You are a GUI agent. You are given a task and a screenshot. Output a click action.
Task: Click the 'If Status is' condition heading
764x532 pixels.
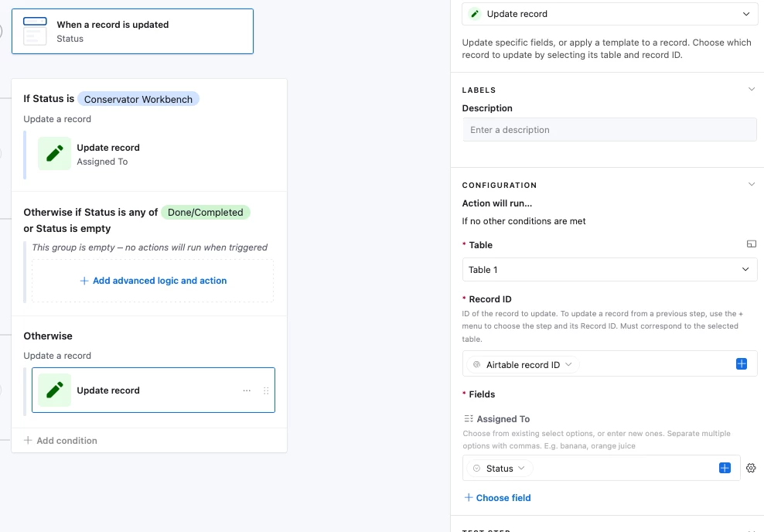49,98
